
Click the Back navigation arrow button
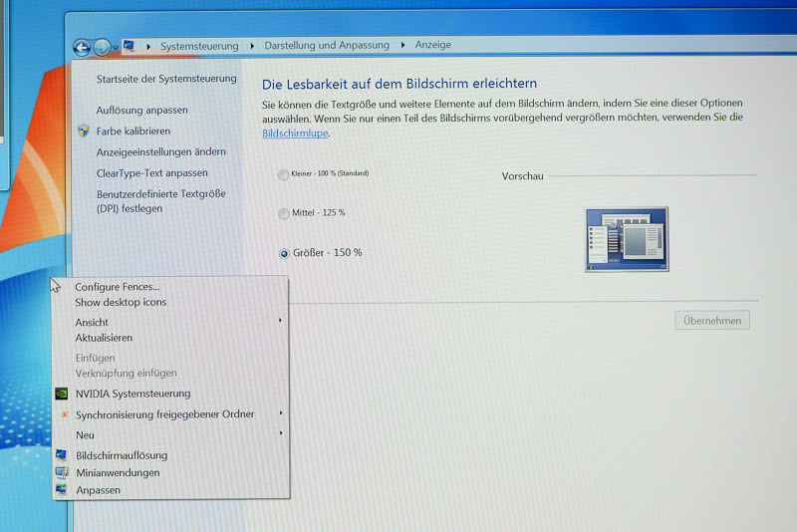[x=82, y=48]
